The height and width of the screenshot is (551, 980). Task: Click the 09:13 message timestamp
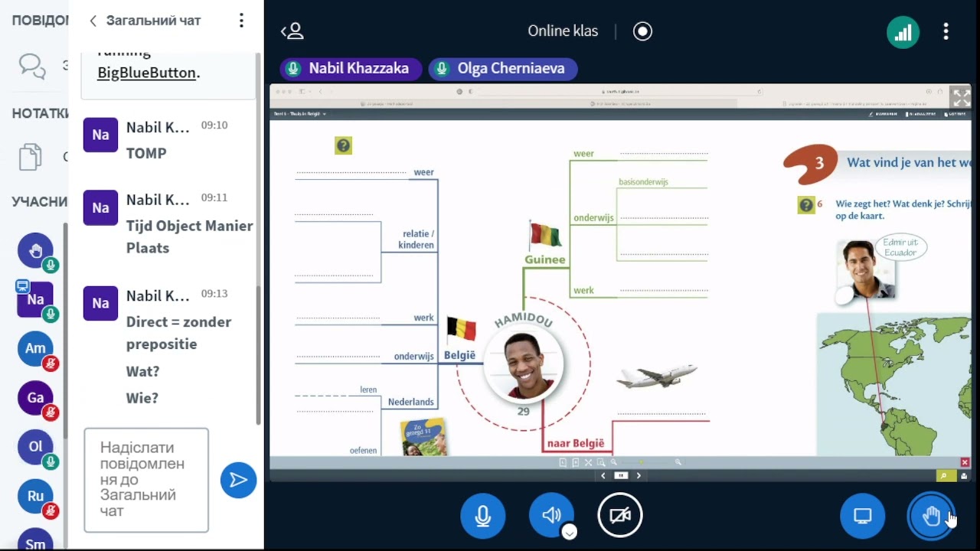point(214,294)
